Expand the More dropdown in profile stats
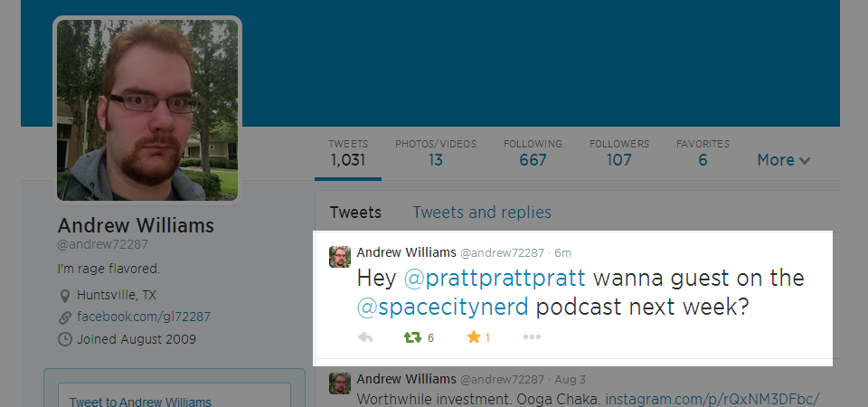Image resolution: width=868 pixels, height=407 pixels. (783, 160)
